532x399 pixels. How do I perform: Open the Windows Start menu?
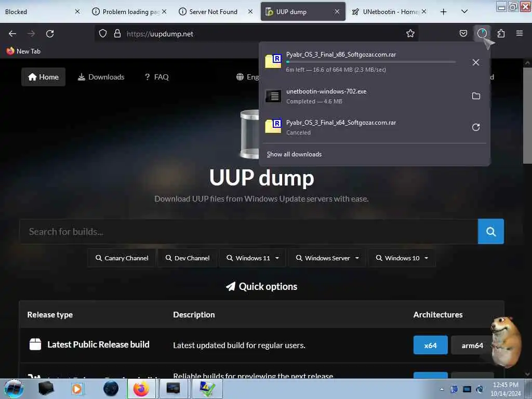[x=14, y=389]
